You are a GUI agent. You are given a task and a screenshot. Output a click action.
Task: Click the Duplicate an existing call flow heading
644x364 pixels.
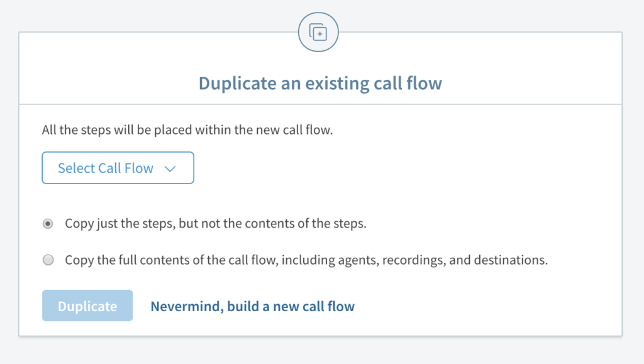(x=320, y=82)
